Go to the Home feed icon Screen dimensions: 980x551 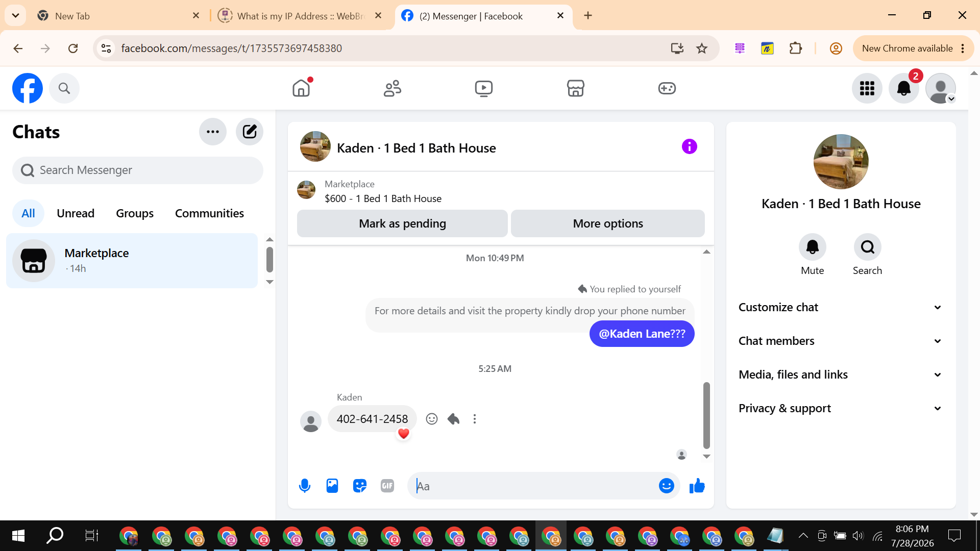(301, 88)
